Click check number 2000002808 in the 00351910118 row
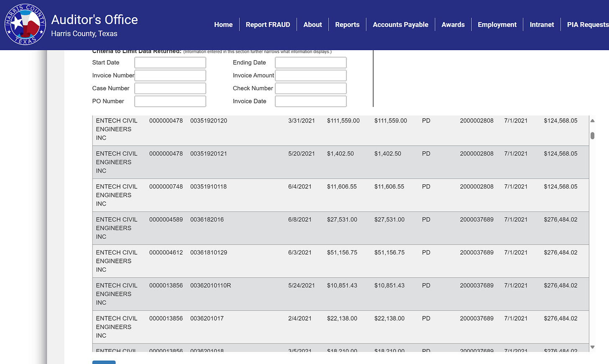 (x=477, y=187)
